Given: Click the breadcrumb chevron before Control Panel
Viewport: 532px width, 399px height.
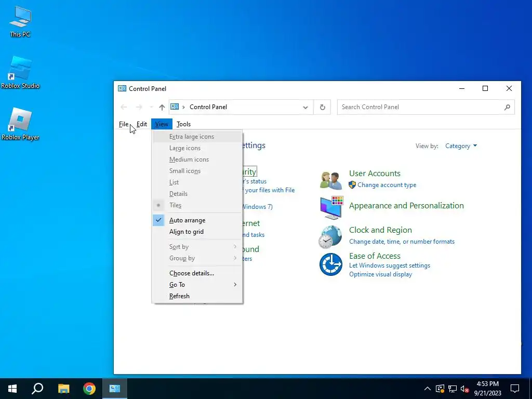Looking at the screenshot, I should tap(183, 107).
